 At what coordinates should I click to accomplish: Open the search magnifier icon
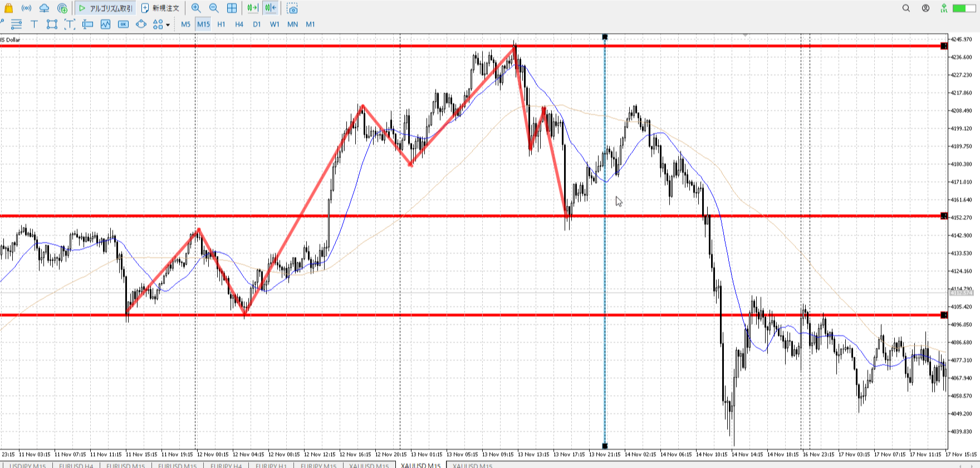point(906,8)
